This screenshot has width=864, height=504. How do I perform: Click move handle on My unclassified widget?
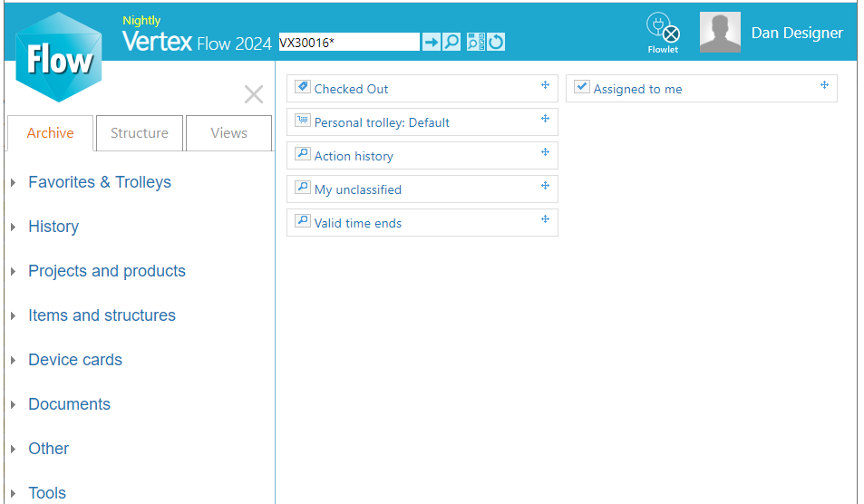pyautogui.click(x=545, y=186)
